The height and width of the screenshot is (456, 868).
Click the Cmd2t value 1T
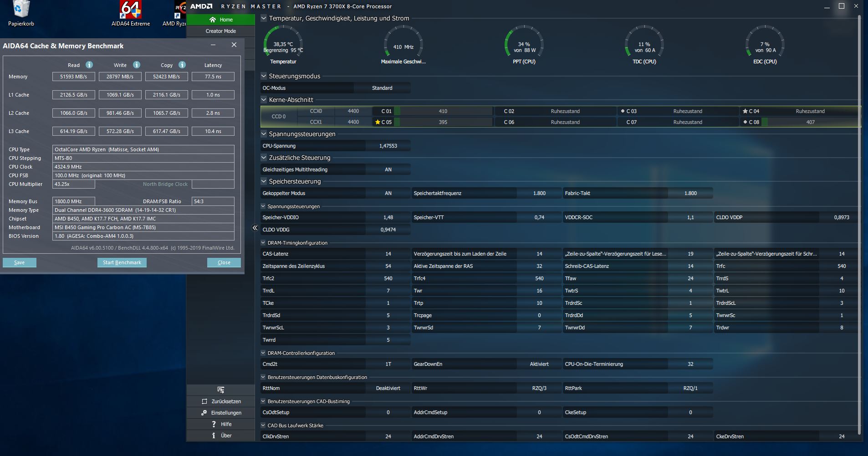click(388, 364)
